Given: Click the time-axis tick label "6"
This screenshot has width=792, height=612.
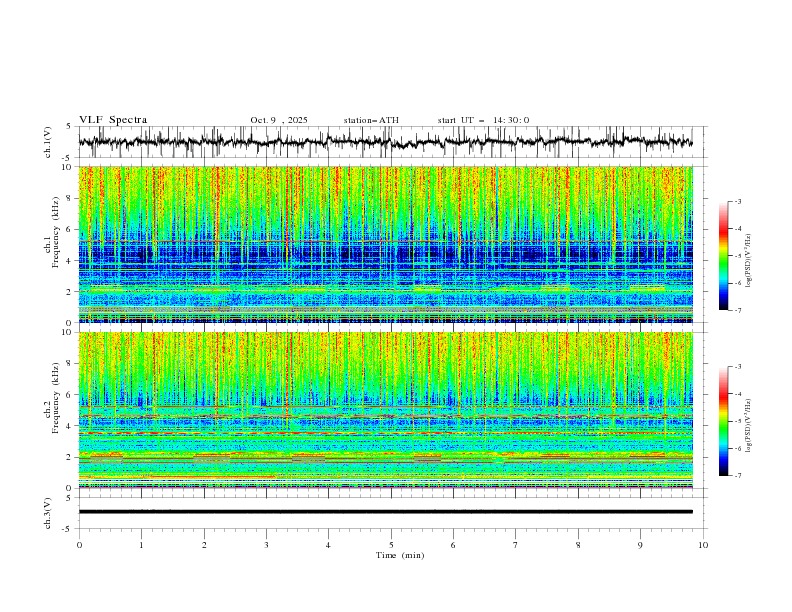Looking at the screenshot, I should click(x=453, y=545).
